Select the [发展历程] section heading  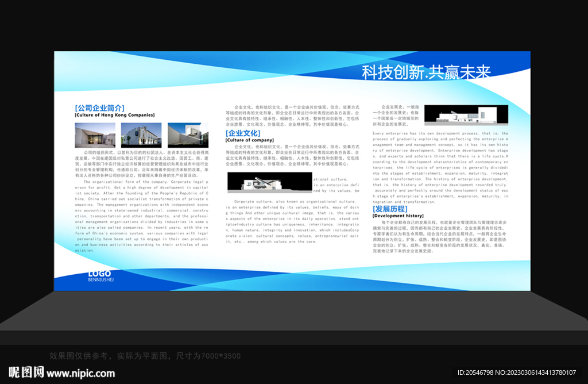click(x=390, y=209)
